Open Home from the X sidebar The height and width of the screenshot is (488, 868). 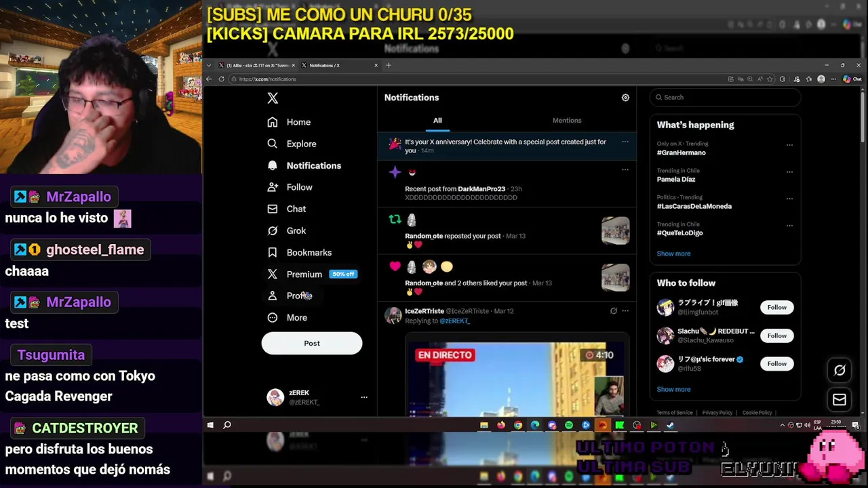289,122
